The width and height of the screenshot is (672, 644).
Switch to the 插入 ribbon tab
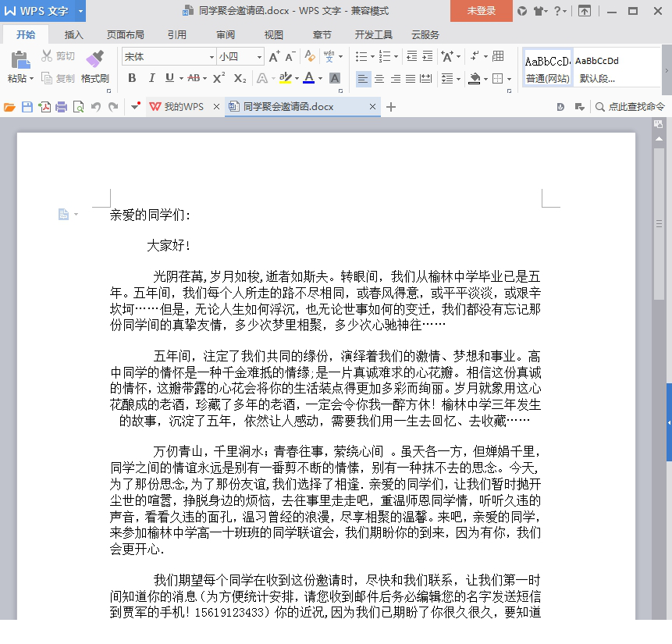[73, 34]
